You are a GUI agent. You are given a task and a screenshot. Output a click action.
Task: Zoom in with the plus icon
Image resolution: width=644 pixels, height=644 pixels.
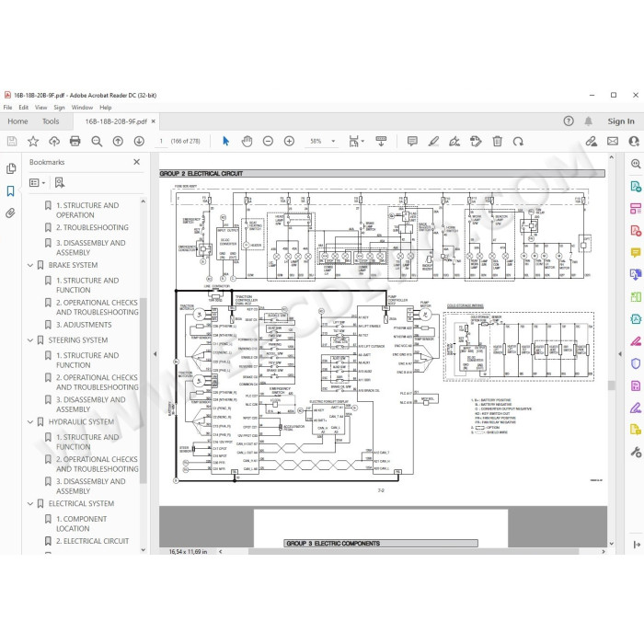pos(289,142)
